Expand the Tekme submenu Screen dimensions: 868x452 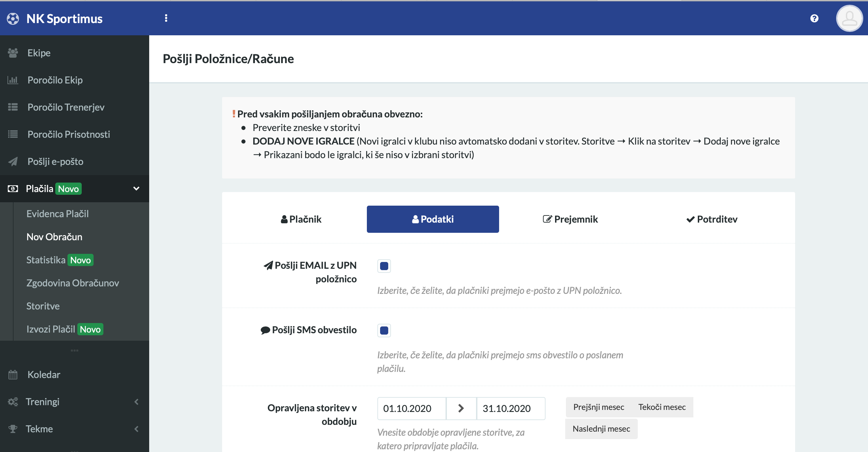coord(136,429)
